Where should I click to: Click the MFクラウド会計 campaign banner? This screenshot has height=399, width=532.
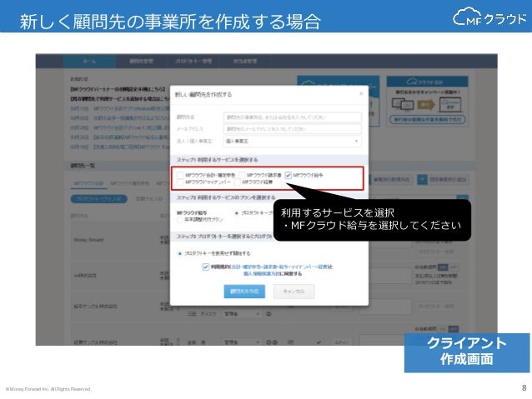[x=427, y=101]
